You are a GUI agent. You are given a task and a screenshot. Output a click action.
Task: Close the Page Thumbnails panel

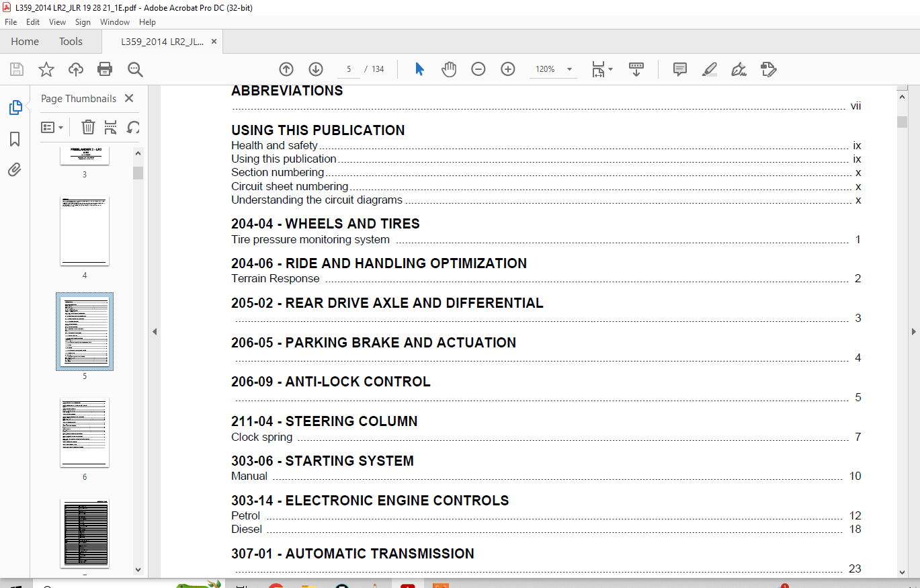[x=129, y=98]
